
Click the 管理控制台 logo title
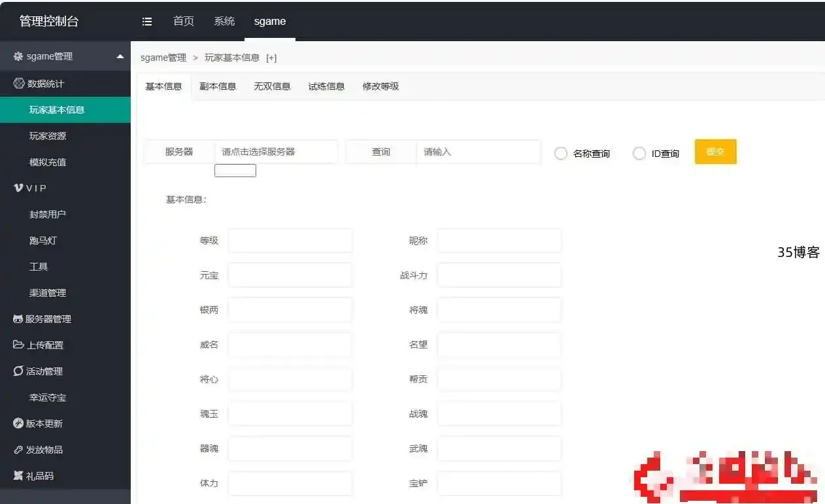click(49, 21)
